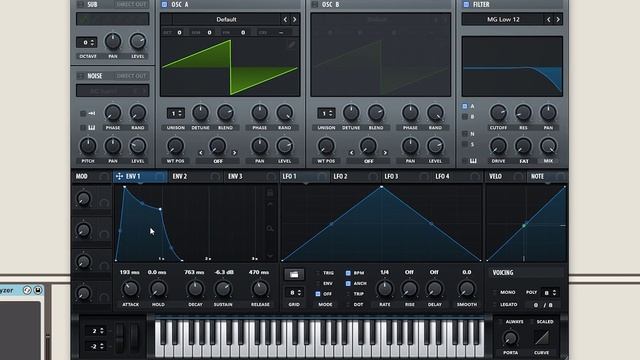The height and width of the screenshot is (360, 640).
Task: Click the envelope zoom magnifier icon
Action: point(270,229)
